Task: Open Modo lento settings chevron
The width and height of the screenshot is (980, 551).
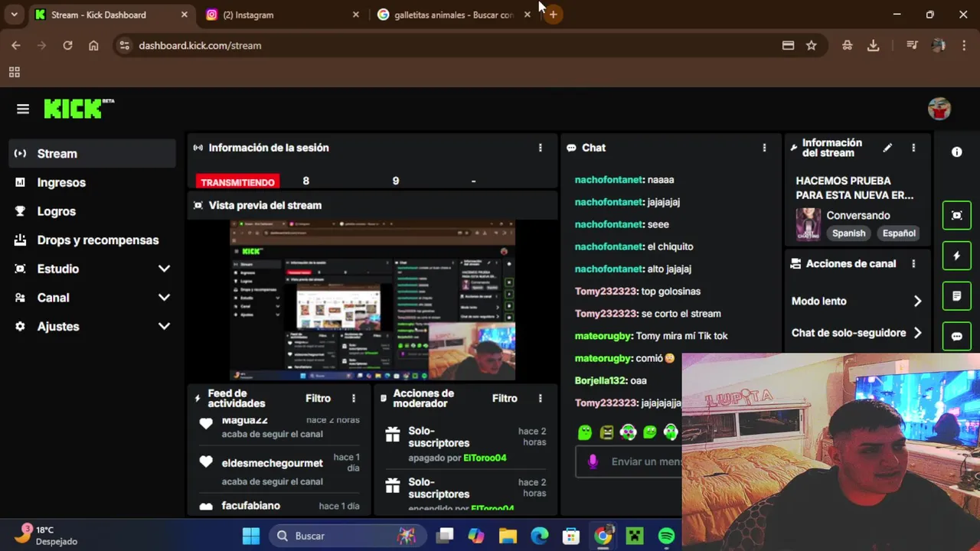Action: [x=917, y=302]
